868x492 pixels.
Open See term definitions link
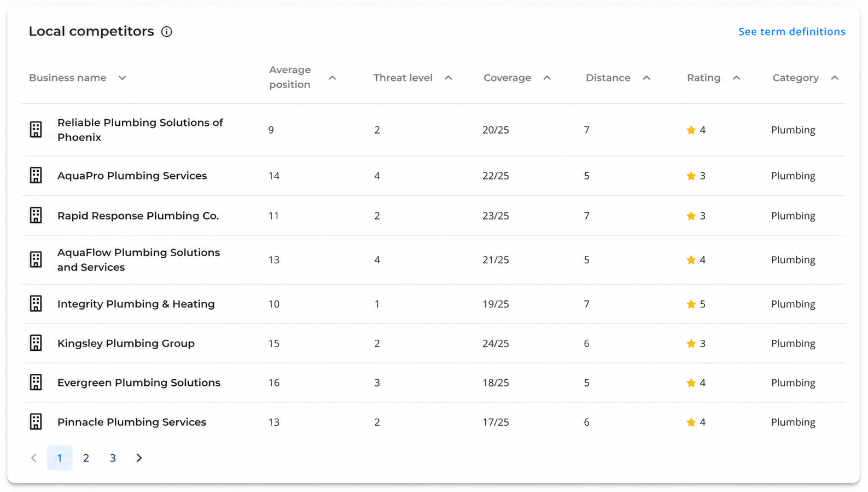(x=792, y=32)
